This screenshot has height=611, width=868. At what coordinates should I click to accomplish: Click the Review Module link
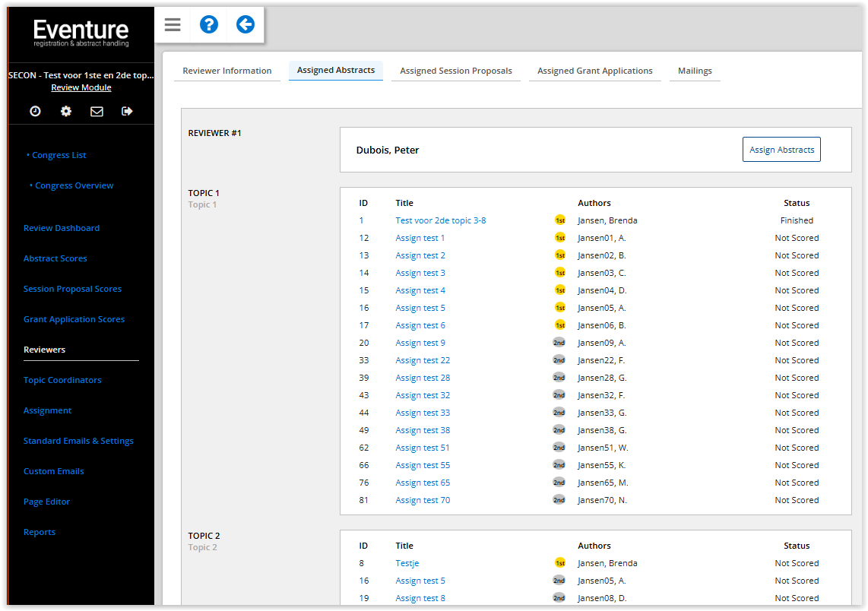pos(81,87)
